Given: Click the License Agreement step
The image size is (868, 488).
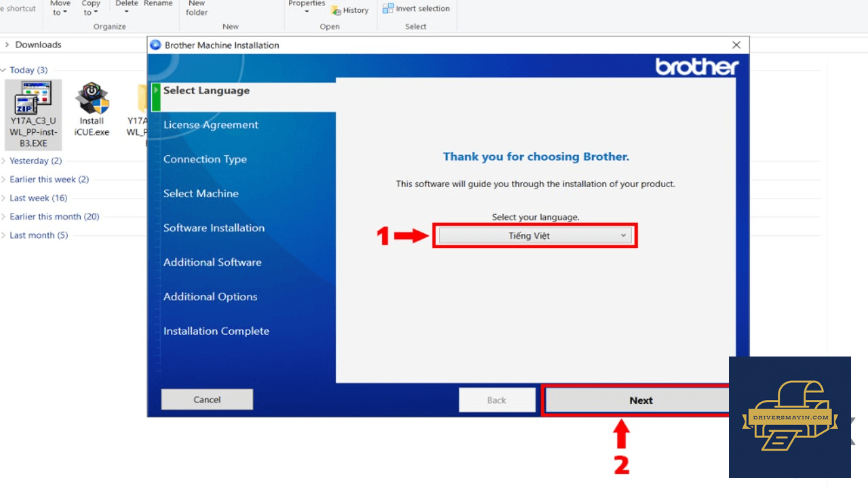Looking at the screenshot, I should point(211,125).
